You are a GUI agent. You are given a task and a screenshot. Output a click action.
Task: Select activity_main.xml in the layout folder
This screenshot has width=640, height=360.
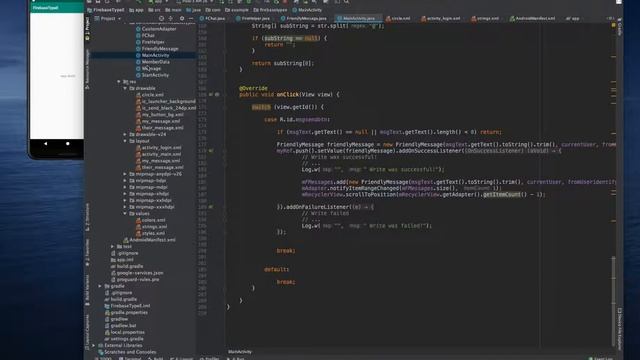coord(158,154)
